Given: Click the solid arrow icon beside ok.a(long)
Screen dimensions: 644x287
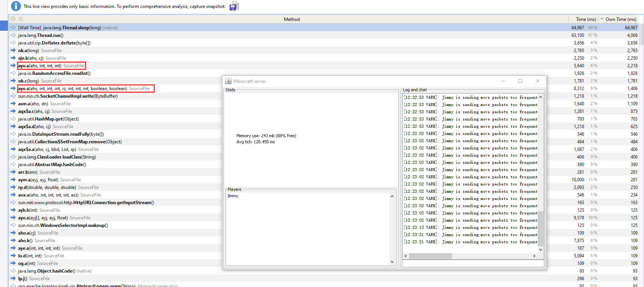Looking at the screenshot, I should pos(13,51).
